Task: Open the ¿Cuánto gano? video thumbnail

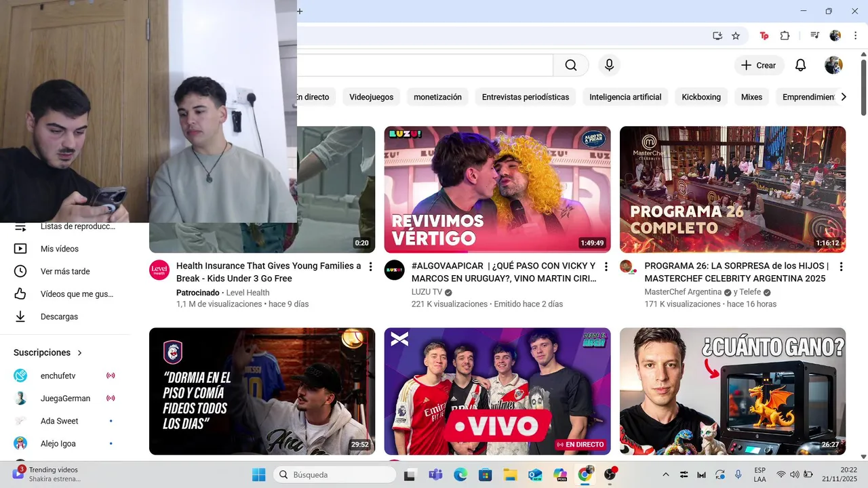Action: [732, 392]
